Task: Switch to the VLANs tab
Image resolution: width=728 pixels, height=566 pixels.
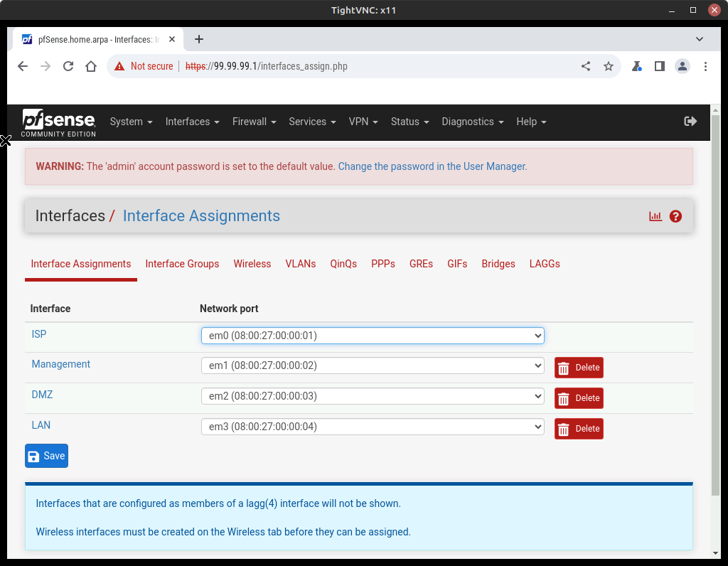Action: (301, 264)
